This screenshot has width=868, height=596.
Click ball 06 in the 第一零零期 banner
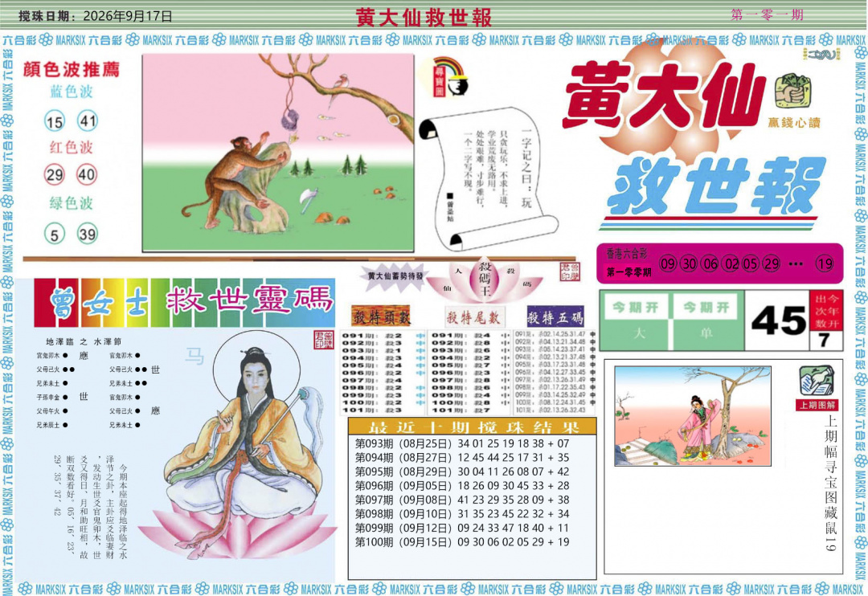[x=710, y=263]
